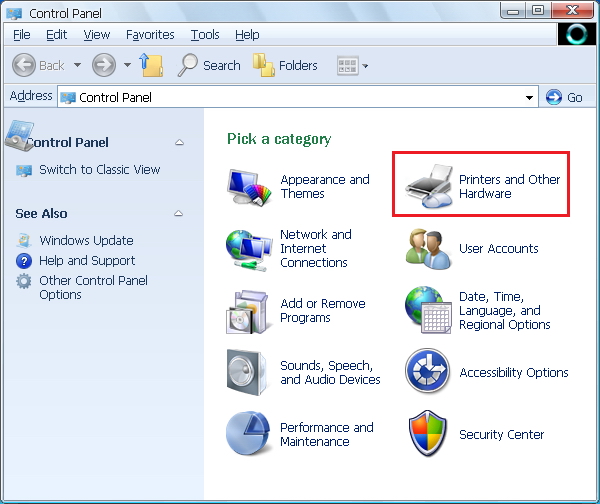600x504 pixels.
Task: Go up one folder level
Action: coord(152,65)
